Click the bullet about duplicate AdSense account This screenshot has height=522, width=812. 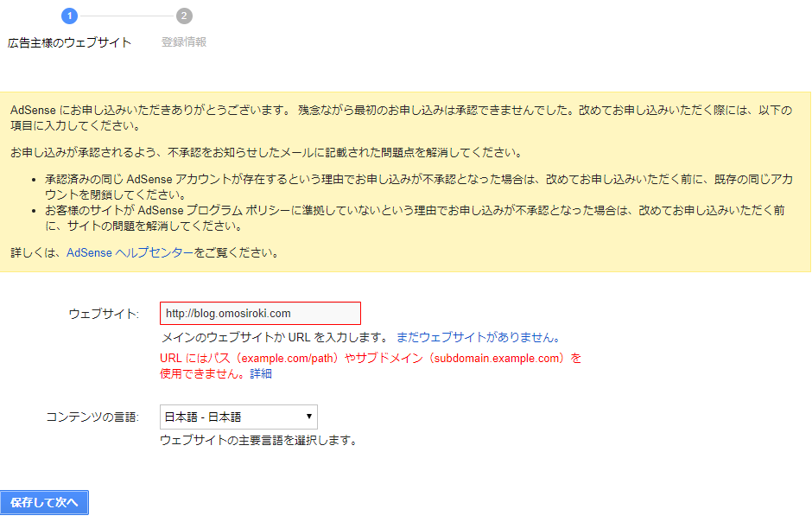[418, 187]
